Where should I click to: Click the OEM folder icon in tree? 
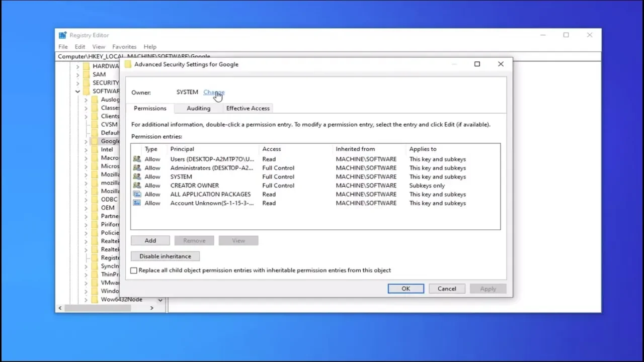pos(95,208)
